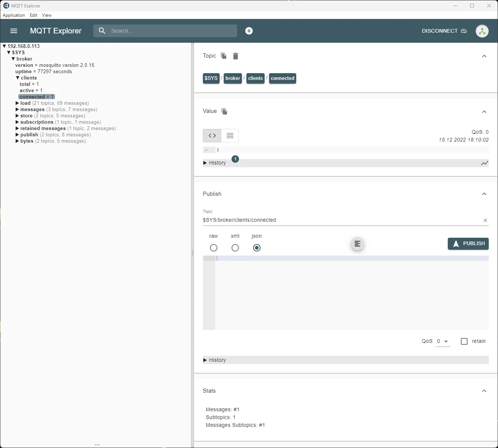Image resolution: width=498 pixels, height=448 pixels.
Task: Expand the bytes tree node
Action: click(x=17, y=141)
